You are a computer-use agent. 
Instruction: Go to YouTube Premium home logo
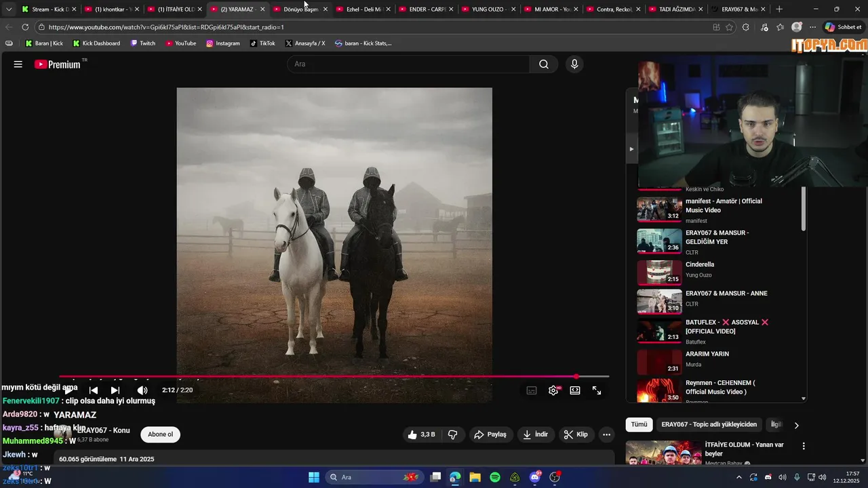[x=58, y=64]
